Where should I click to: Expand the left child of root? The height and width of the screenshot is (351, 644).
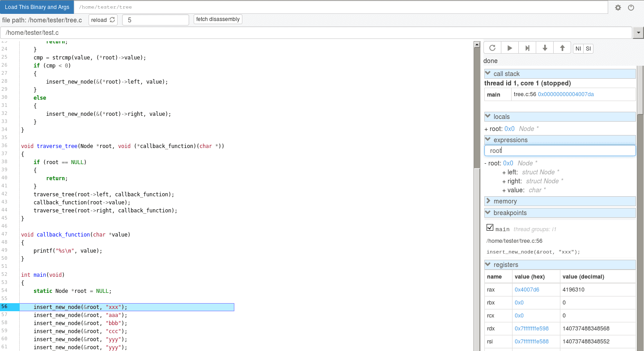[x=504, y=172]
